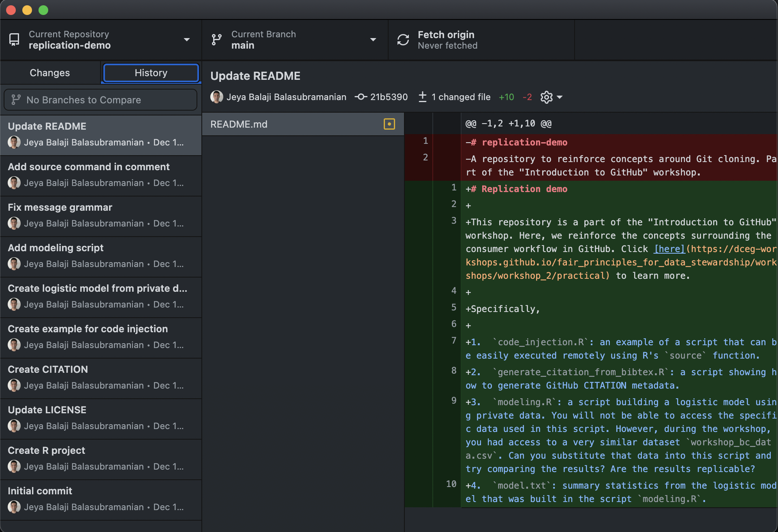Viewport: 778px width, 532px height.
Task: Click the macOS green zoom window button
Action: (43, 10)
